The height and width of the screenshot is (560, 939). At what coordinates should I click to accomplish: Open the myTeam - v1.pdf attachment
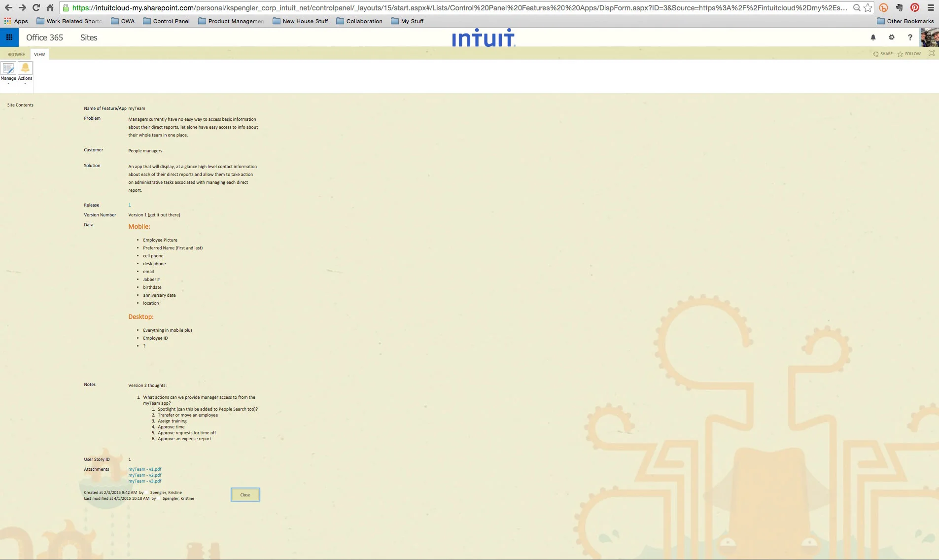[144, 469]
